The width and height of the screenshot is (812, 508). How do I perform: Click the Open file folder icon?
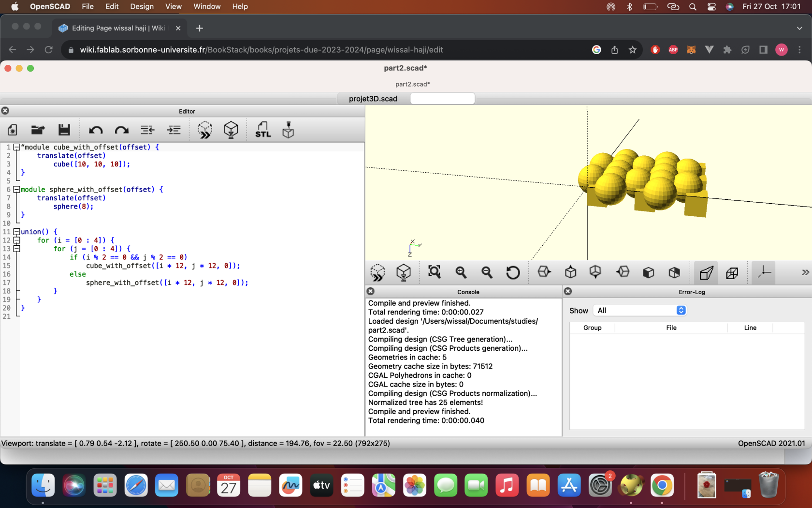click(x=38, y=130)
